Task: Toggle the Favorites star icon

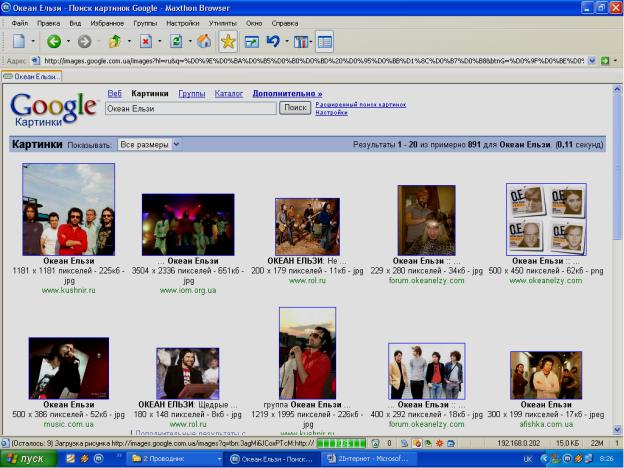Action: [x=228, y=41]
